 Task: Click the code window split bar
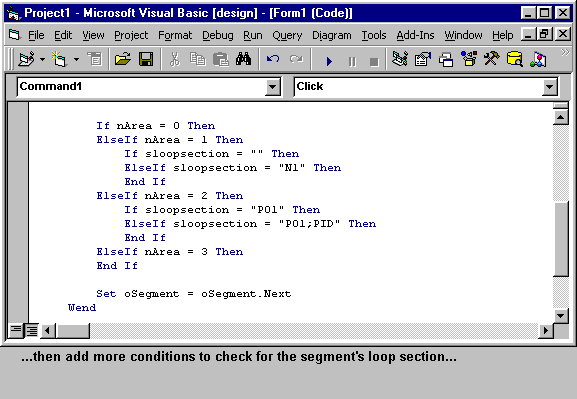tap(560, 106)
